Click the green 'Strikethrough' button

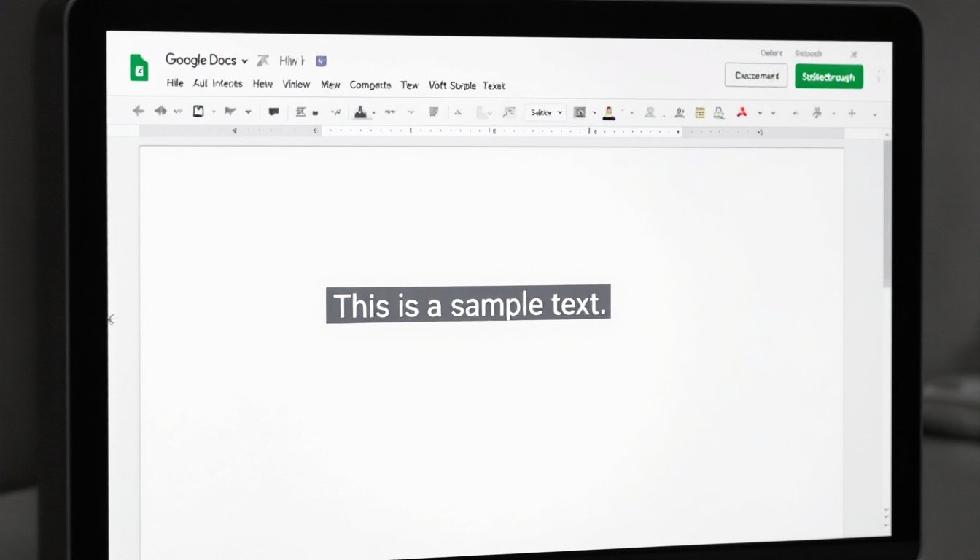pyautogui.click(x=828, y=77)
